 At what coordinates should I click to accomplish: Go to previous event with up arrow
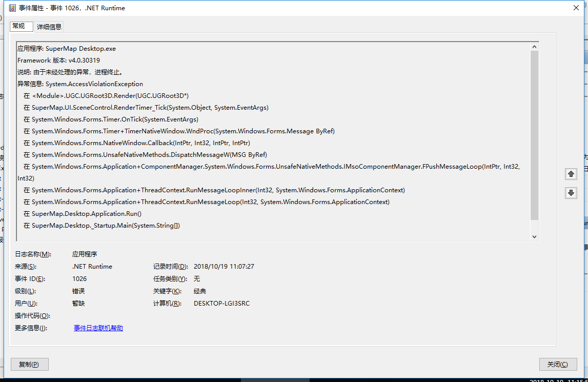coord(571,174)
